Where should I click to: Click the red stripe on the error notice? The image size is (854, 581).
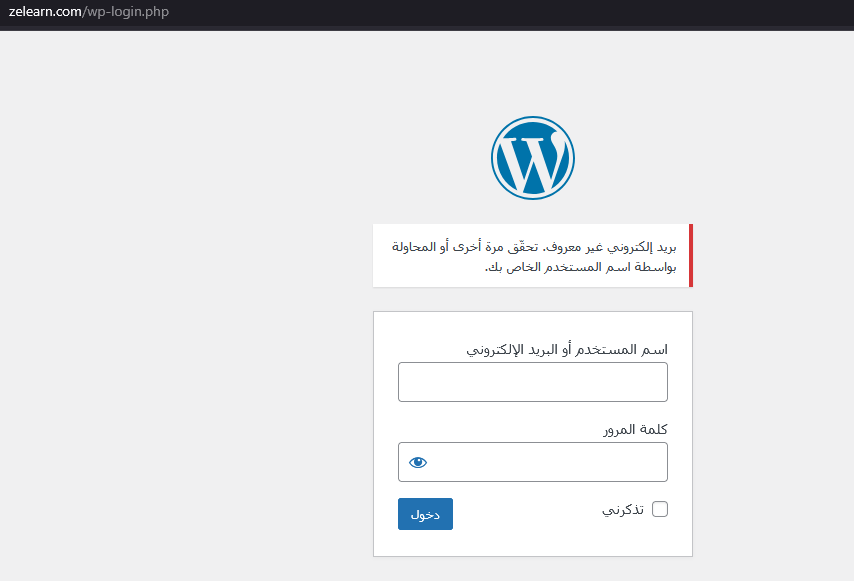690,256
